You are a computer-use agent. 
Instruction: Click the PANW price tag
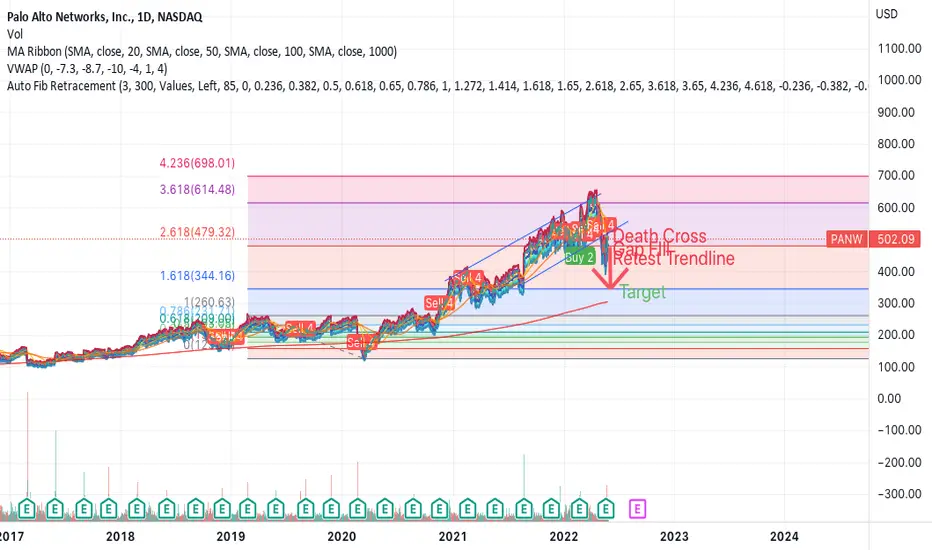[x=846, y=239]
